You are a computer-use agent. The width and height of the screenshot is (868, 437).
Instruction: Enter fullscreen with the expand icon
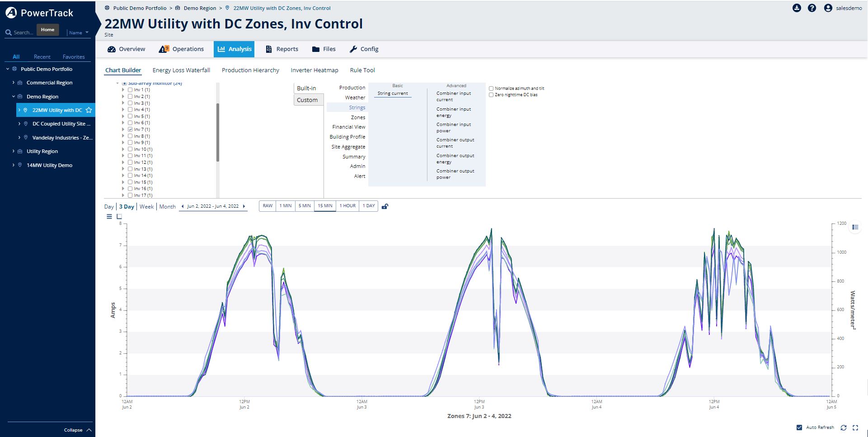855,428
